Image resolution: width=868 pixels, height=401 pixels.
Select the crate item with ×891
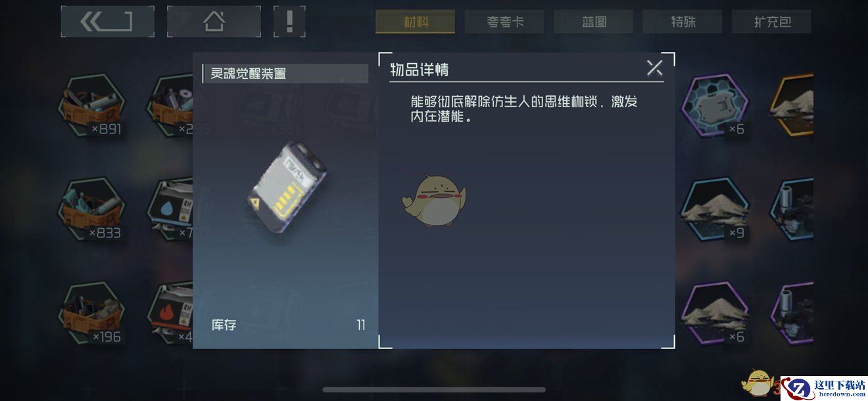pos(91,105)
